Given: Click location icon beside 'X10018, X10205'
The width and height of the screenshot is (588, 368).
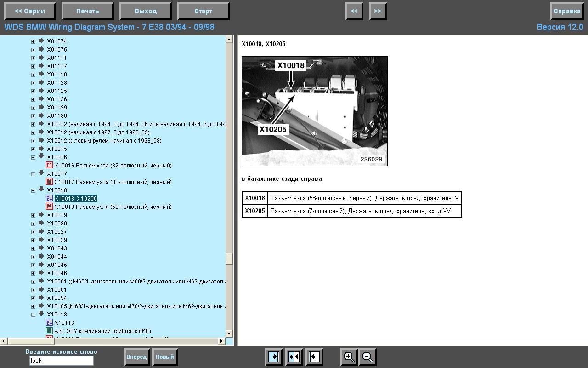Looking at the screenshot, I should (49, 198).
